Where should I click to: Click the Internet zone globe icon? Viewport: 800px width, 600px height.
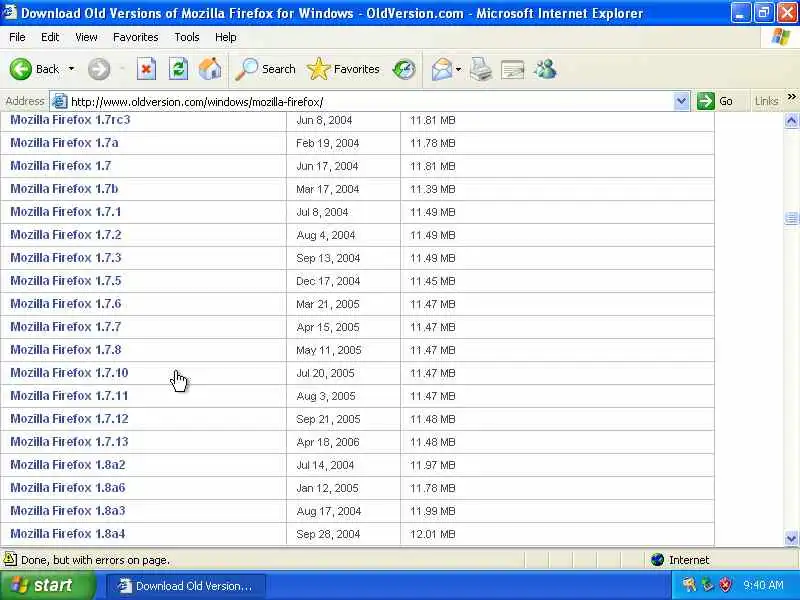[x=658, y=560]
